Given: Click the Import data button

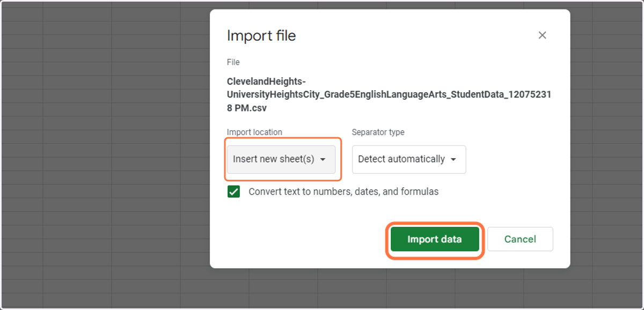Looking at the screenshot, I should pos(435,239).
